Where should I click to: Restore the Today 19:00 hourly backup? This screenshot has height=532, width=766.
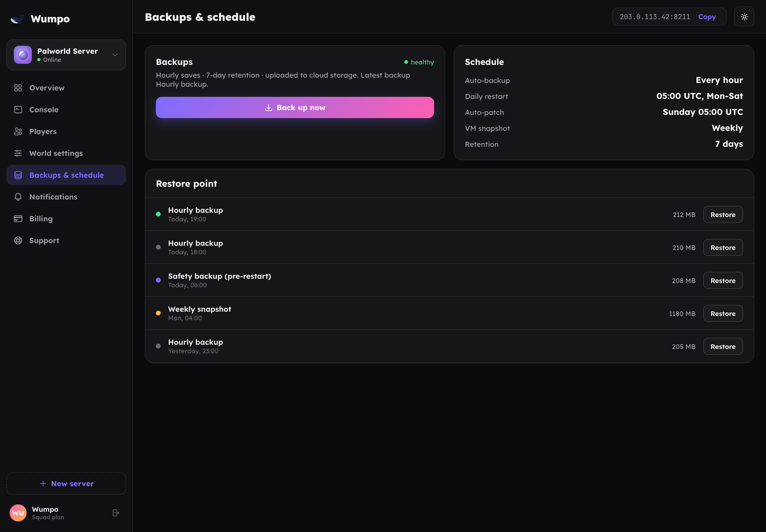pyautogui.click(x=723, y=215)
